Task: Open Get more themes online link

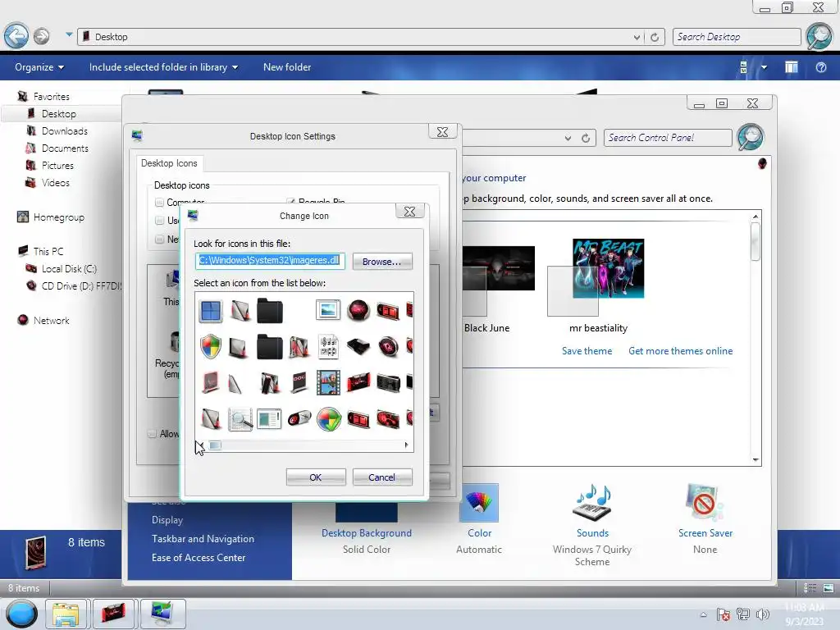Action: (x=680, y=351)
